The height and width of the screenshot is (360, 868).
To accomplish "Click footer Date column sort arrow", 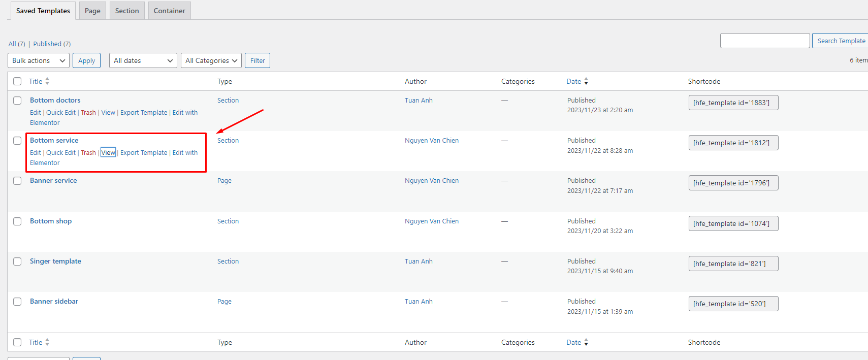I will tap(586, 342).
